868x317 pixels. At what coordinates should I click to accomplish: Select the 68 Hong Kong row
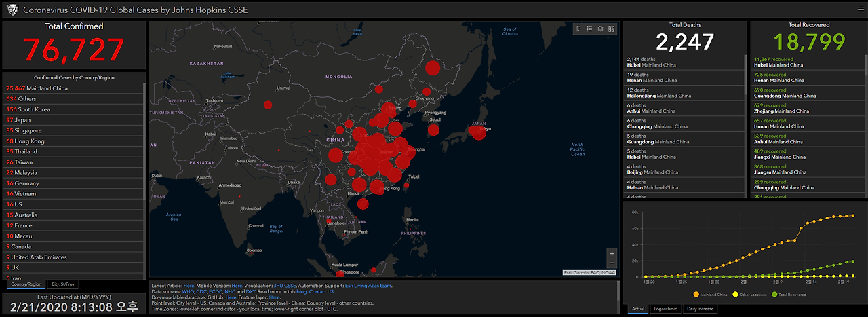pyautogui.click(x=73, y=141)
